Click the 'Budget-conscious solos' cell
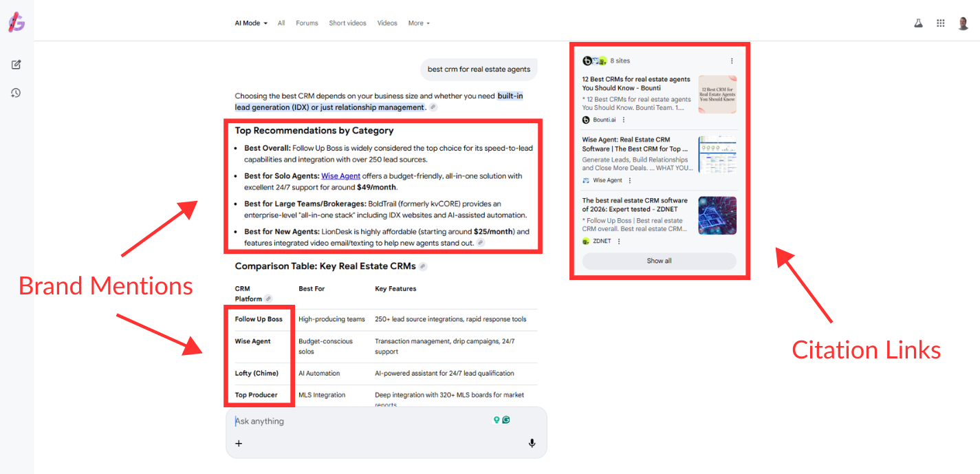980x474 pixels. 325,346
